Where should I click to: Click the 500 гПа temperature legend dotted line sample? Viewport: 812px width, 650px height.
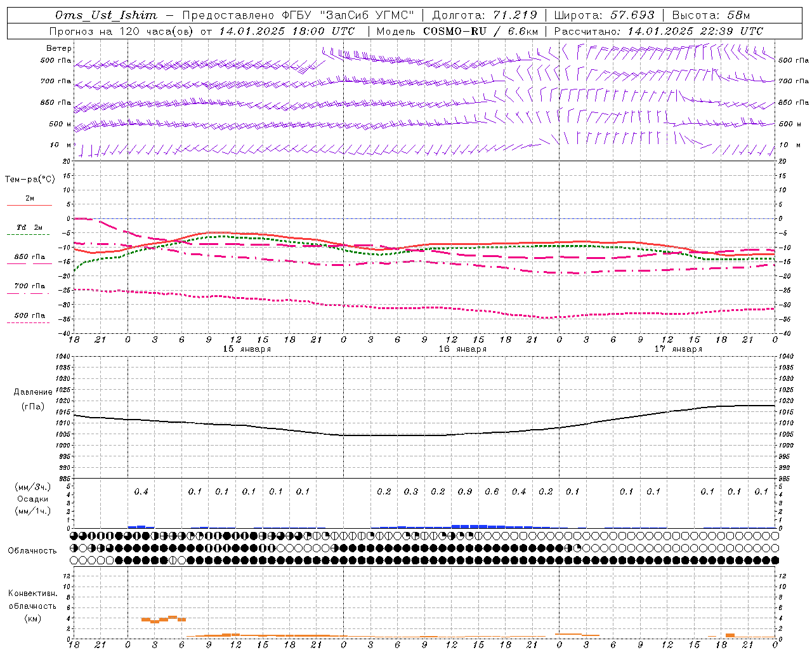click(x=29, y=322)
